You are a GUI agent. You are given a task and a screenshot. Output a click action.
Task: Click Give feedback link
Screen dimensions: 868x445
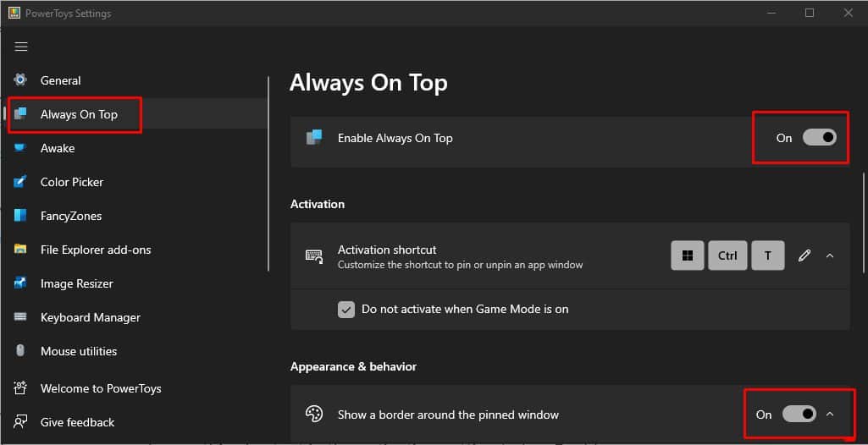click(x=77, y=422)
